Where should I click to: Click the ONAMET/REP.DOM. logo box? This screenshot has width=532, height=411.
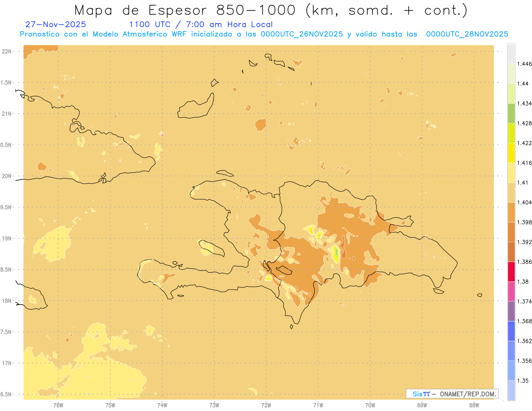[452, 394]
